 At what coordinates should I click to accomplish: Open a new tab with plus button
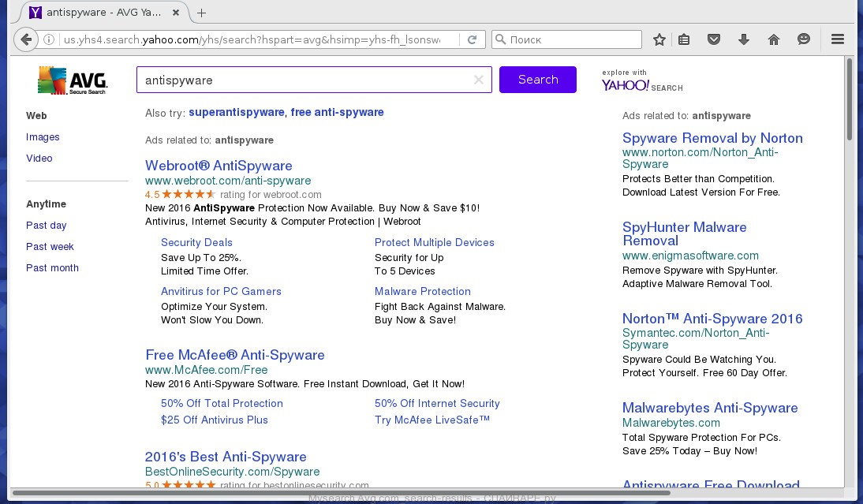click(201, 13)
